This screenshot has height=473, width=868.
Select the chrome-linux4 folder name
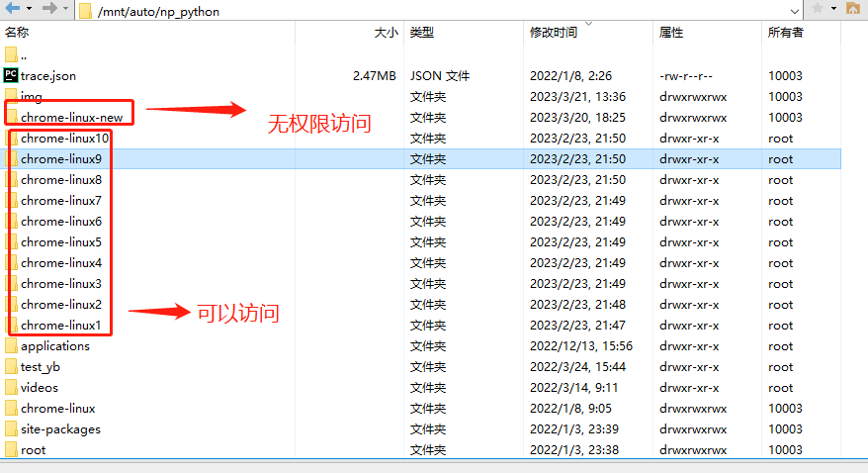point(61,263)
